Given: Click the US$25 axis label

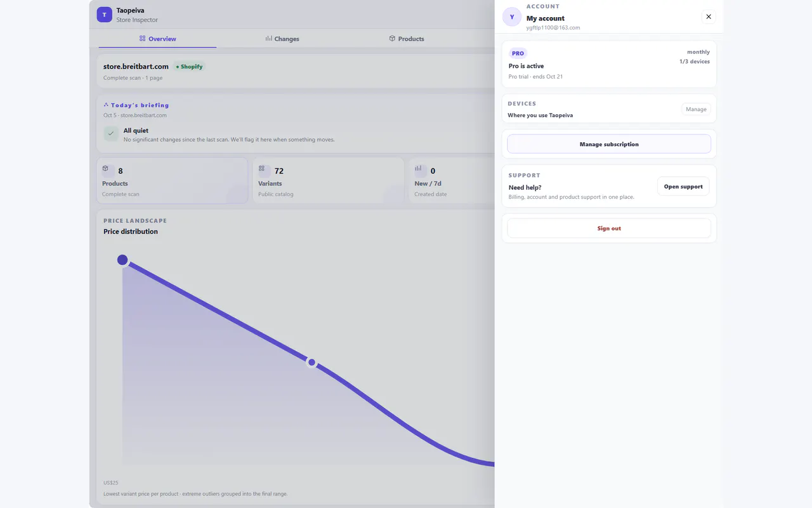Looking at the screenshot, I should 111,483.
